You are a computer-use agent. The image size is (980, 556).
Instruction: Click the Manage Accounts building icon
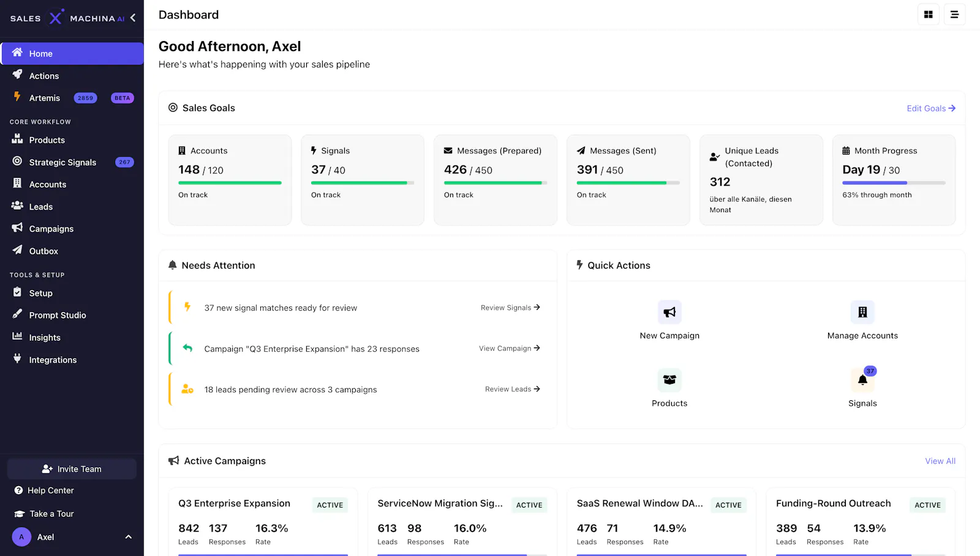click(862, 312)
